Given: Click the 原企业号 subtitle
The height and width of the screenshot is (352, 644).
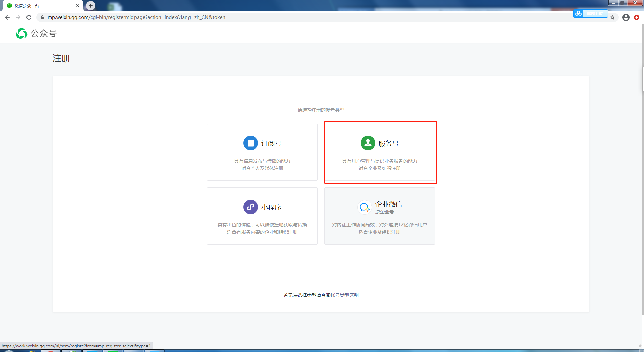Looking at the screenshot, I should (x=385, y=212).
